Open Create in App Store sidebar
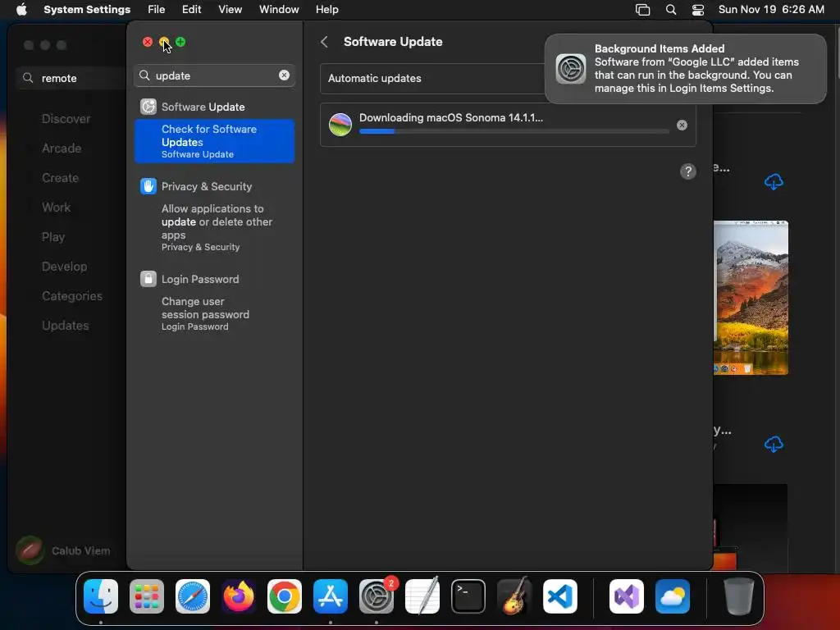840x630 pixels. (x=60, y=178)
